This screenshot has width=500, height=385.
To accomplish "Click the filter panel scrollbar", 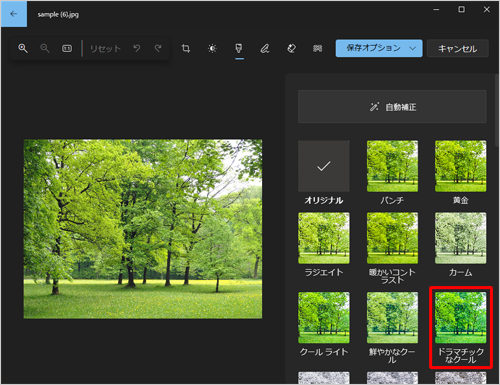I will 497,110.
